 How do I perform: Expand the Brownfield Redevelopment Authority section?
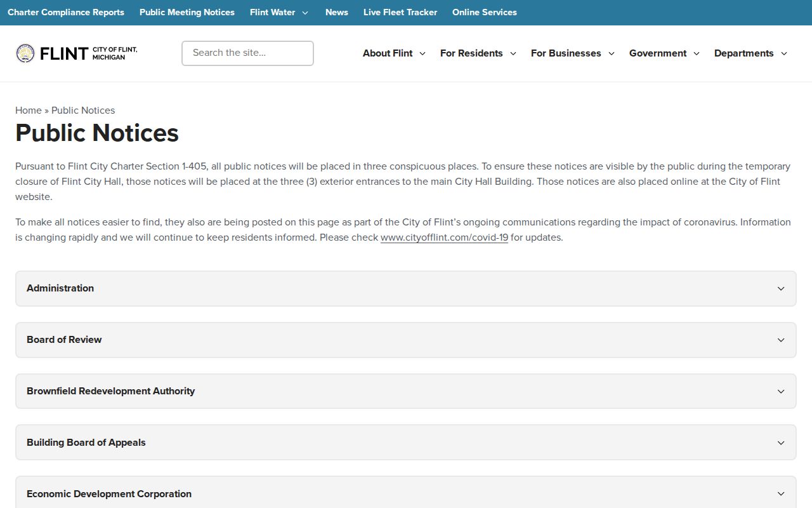tap(406, 391)
